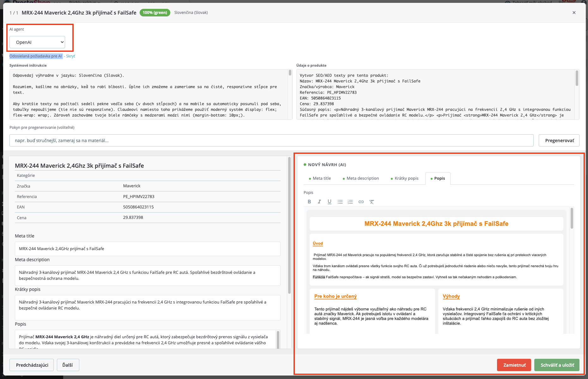This screenshot has height=379, width=588.
Task: Toggle bold formatting in Popis editor
Action: pyautogui.click(x=309, y=202)
